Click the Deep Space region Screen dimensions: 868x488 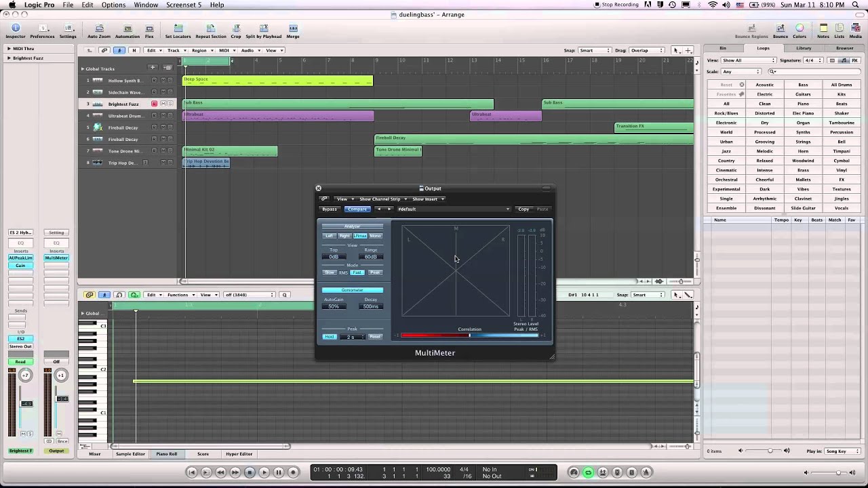pyautogui.click(x=277, y=81)
